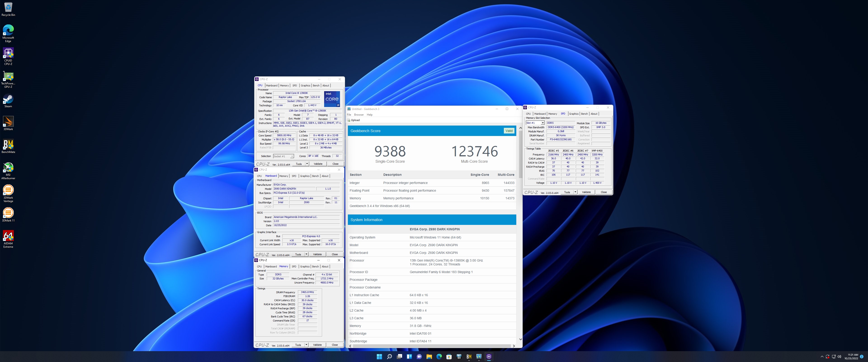Click Close in the SPD CPU-Z window

[604, 192]
